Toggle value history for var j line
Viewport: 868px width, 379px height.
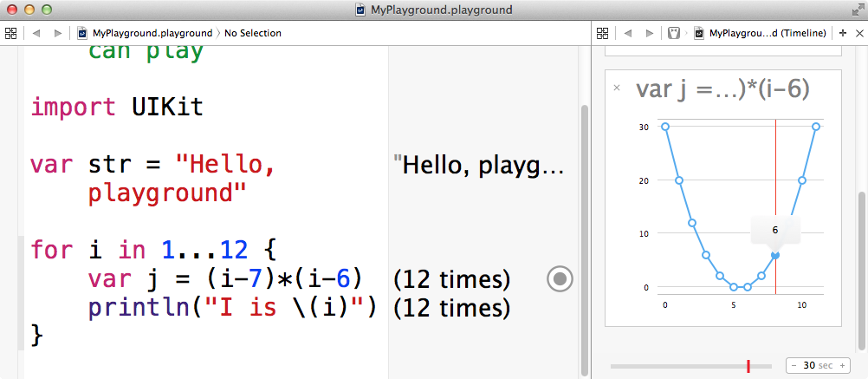click(560, 278)
